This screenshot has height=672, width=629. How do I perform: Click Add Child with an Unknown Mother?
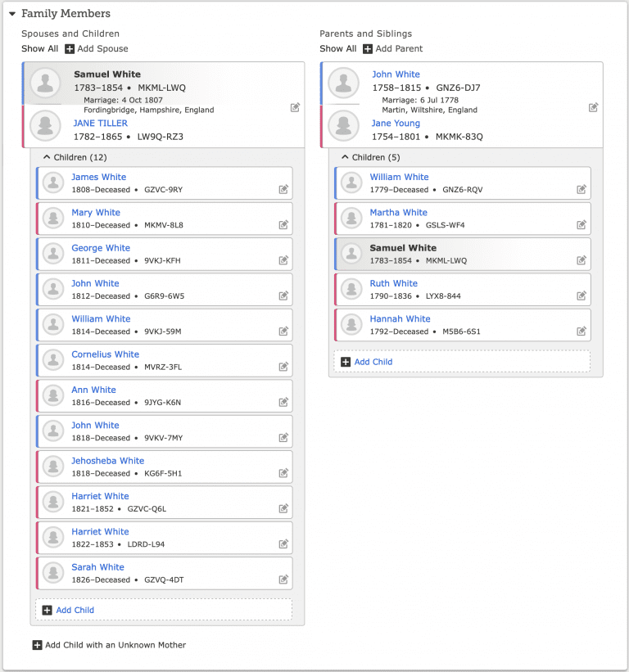click(109, 645)
